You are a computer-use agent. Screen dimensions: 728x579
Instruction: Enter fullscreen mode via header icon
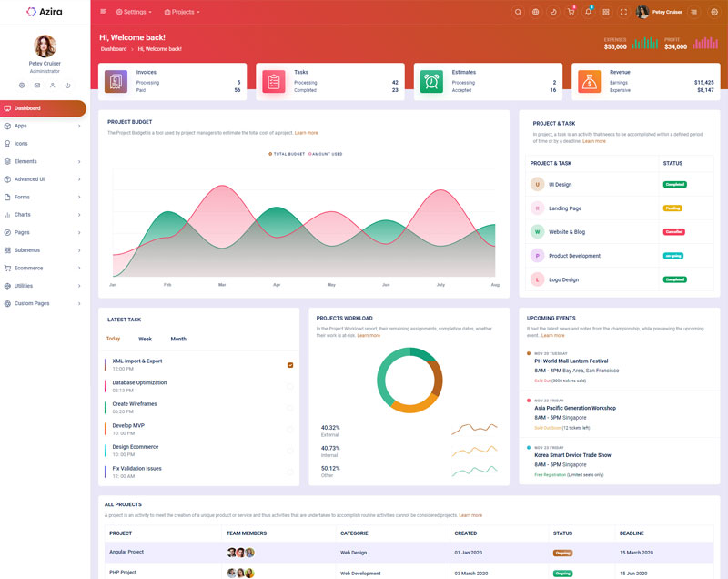(x=623, y=12)
